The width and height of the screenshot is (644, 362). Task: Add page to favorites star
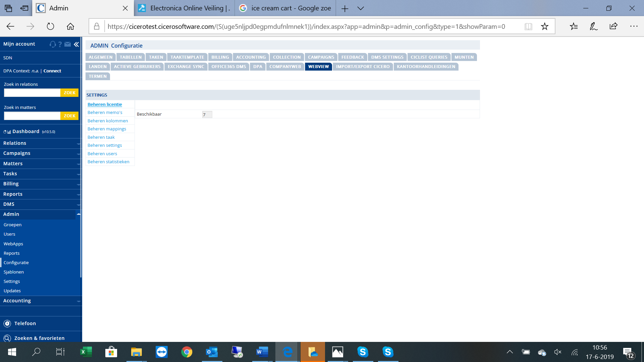tap(545, 26)
